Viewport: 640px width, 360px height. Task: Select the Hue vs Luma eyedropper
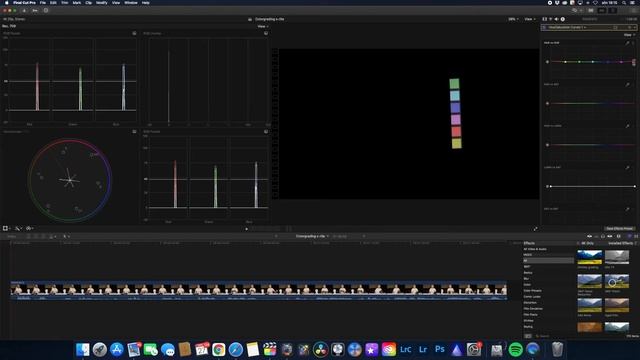(627, 126)
